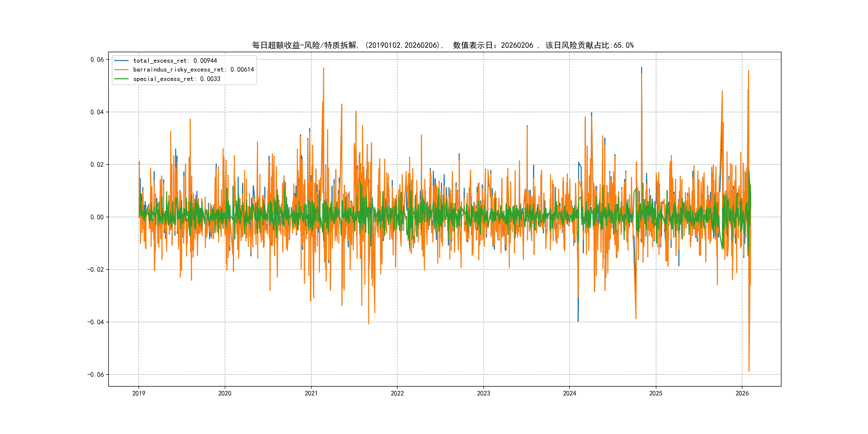Click the 2021 x-axis tick label
Image resolution: width=868 pixels, height=434 pixels.
311,393
